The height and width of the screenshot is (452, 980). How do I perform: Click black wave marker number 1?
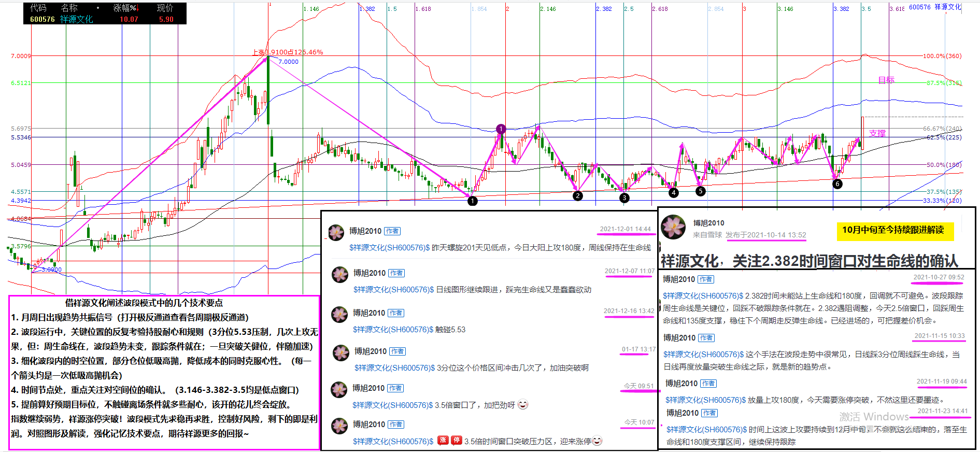click(x=472, y=201)
